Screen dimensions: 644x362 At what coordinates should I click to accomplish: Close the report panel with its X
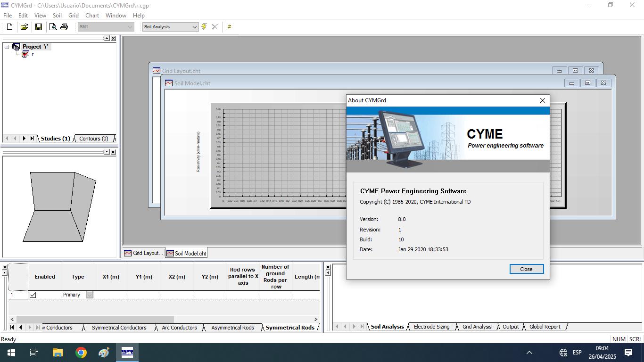coord(328,267)
